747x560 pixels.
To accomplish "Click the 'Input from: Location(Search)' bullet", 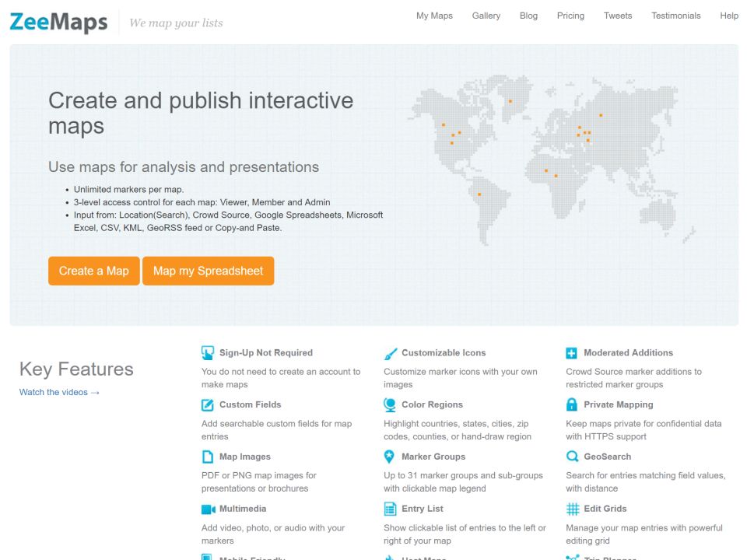I will click(228, 222).
